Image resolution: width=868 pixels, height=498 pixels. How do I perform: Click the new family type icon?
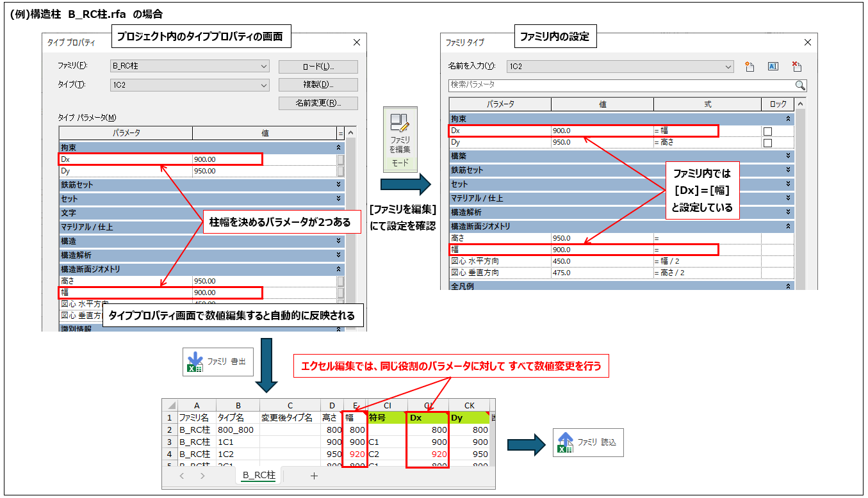pos(749,67)
